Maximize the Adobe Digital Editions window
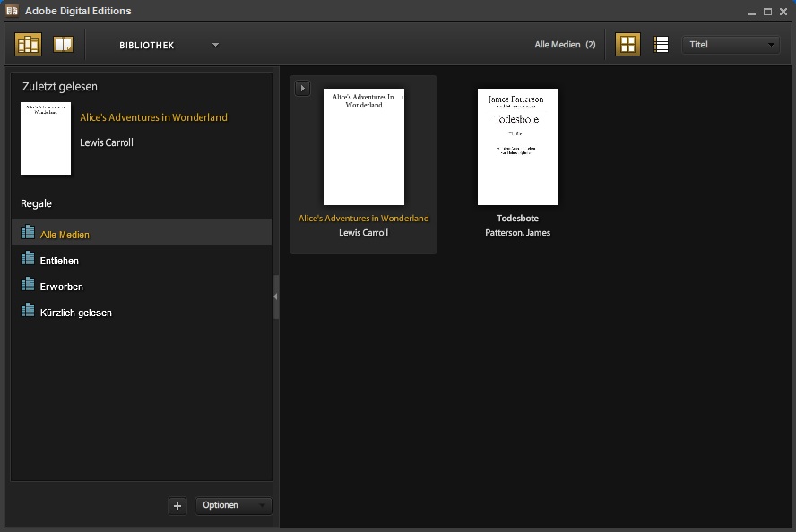796x532 pixels. click(767, 11)
